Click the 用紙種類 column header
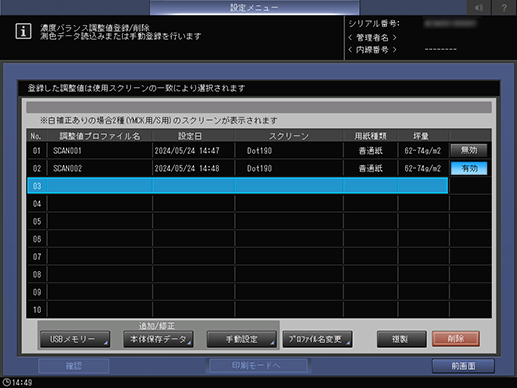 (x=370, y=136)
